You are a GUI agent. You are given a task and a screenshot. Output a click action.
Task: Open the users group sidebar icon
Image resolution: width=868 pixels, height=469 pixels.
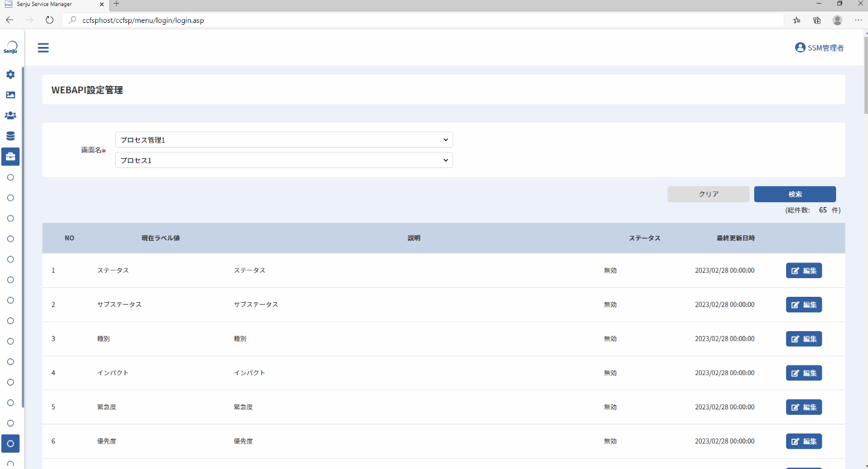(10, 116)
